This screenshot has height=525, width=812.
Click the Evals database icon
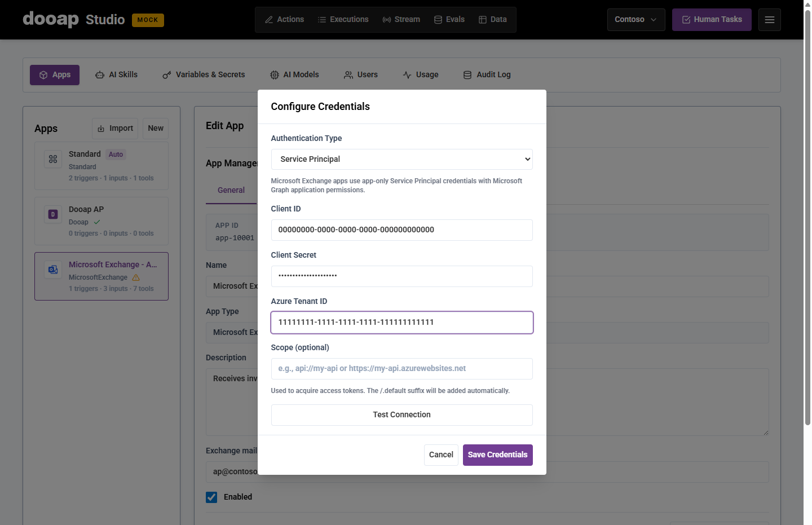tap(438, 20)
